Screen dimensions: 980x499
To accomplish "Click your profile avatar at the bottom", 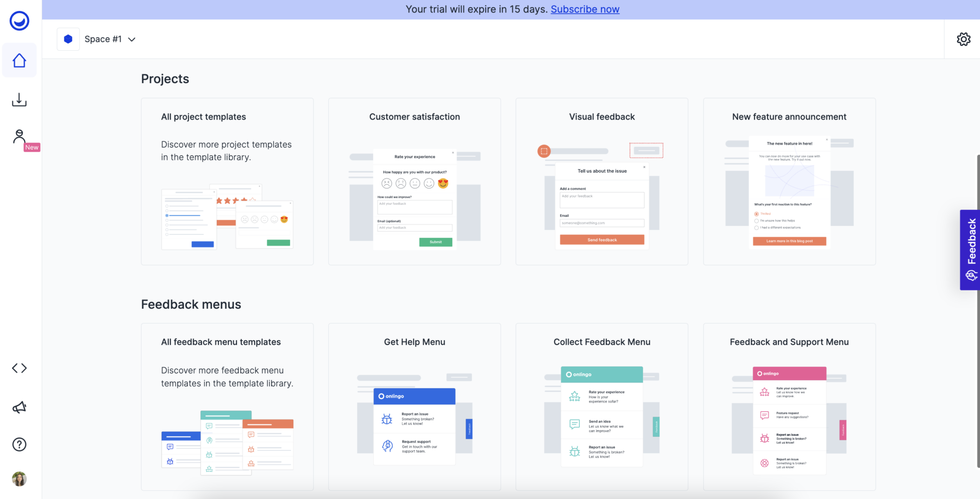I will 19,479.
